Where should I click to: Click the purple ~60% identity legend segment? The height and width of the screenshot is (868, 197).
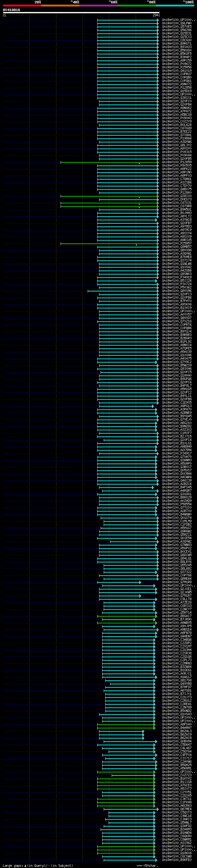98,6
